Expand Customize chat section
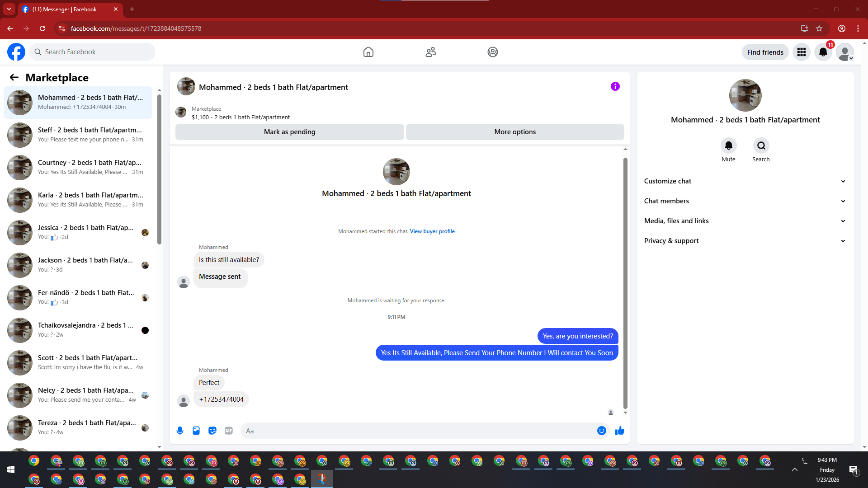Viewport: 868px width, 488px height. click(x=744, y=181)
